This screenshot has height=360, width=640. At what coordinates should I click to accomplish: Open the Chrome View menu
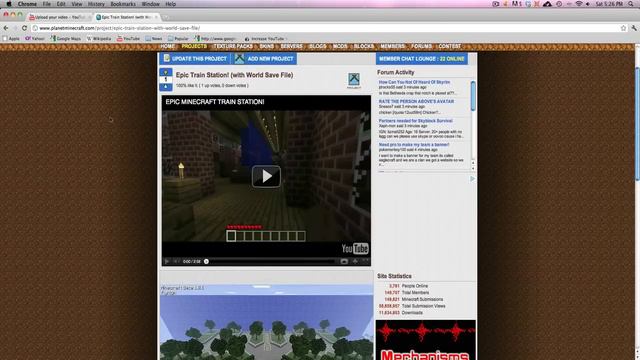coord(77,4)
